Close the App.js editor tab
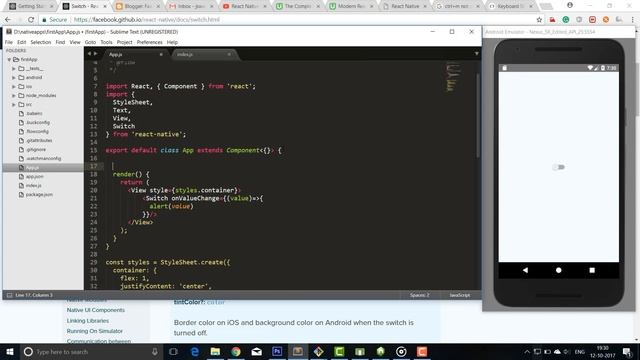The height and width of the screenshot is (360, 640). [x=161, y=54]
